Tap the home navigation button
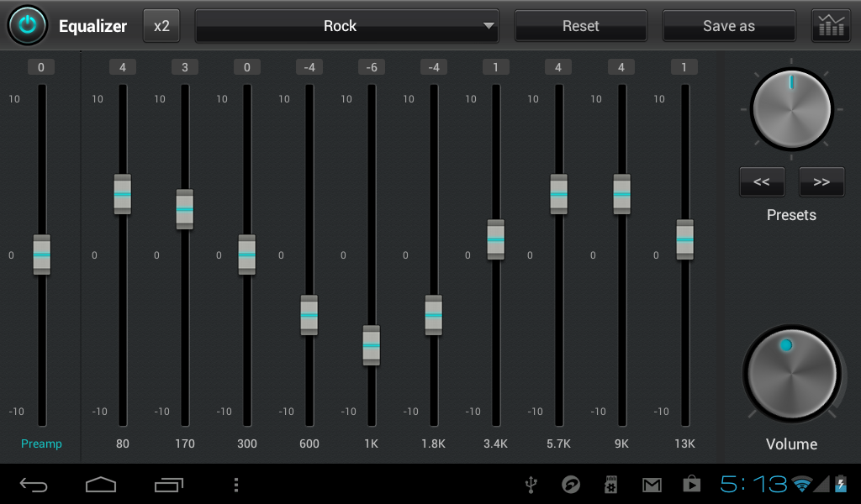861x504 pixels. 100,485
